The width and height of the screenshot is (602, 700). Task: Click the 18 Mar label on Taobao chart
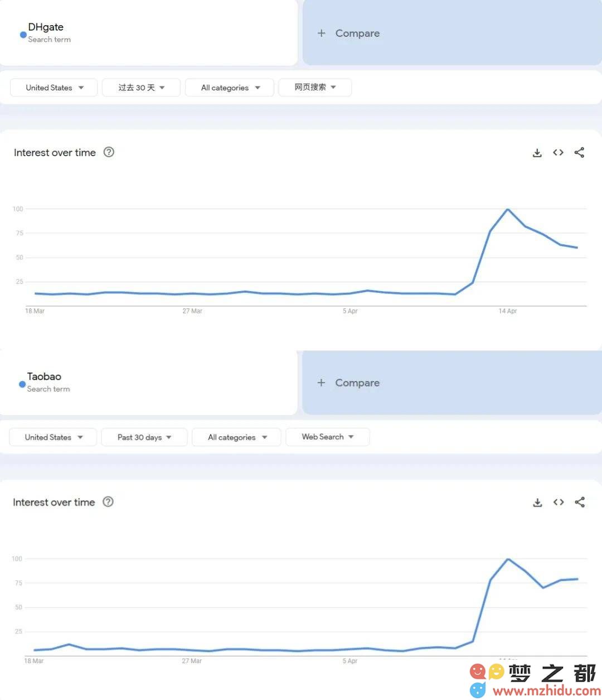(34, 661)
